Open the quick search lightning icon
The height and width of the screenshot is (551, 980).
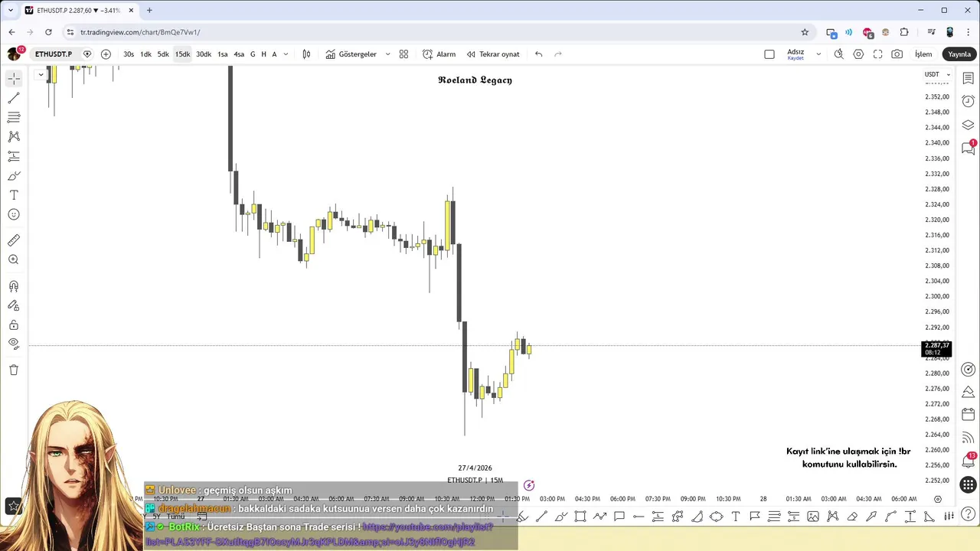click(x=839, y=54)
